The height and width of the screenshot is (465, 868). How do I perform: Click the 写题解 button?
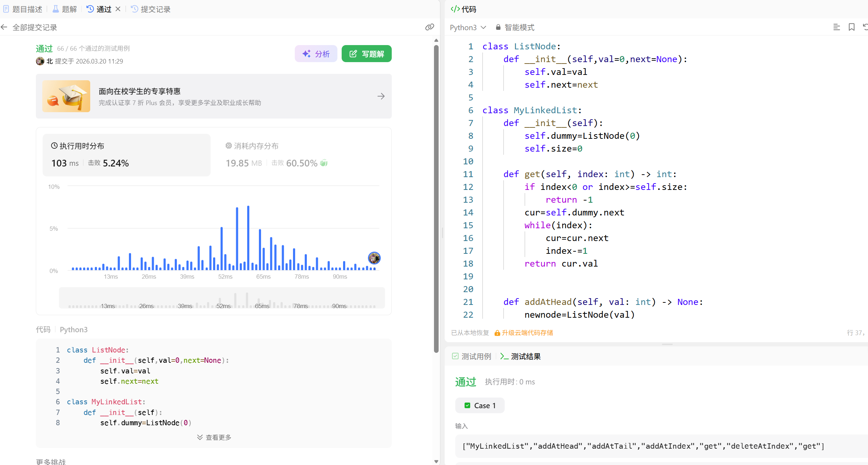pyautogui.click(x=366, y=54)
